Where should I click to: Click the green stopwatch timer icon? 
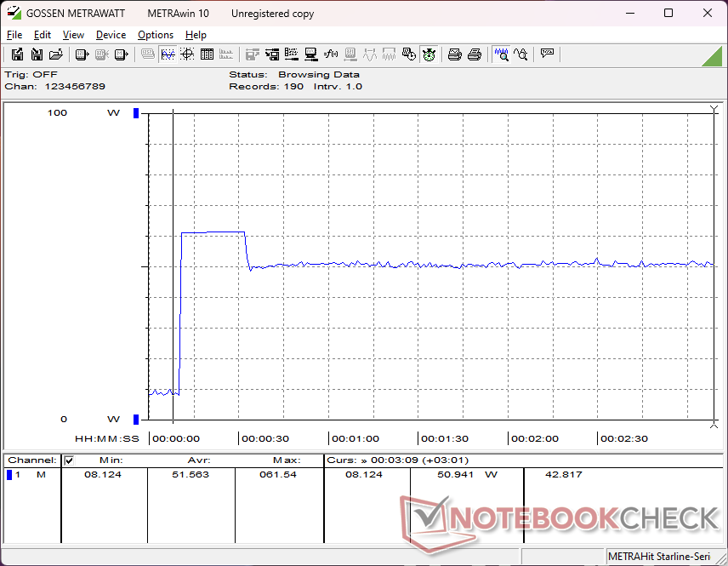coord(429,54)
